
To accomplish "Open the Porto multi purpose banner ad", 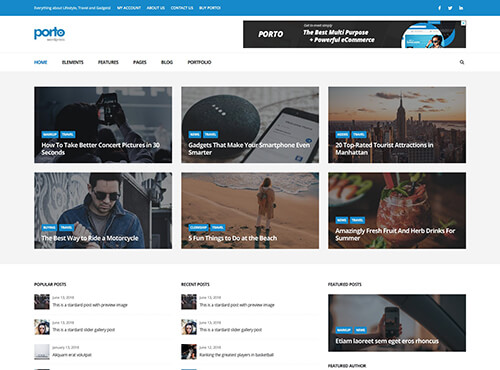I will tap(354, 34).
